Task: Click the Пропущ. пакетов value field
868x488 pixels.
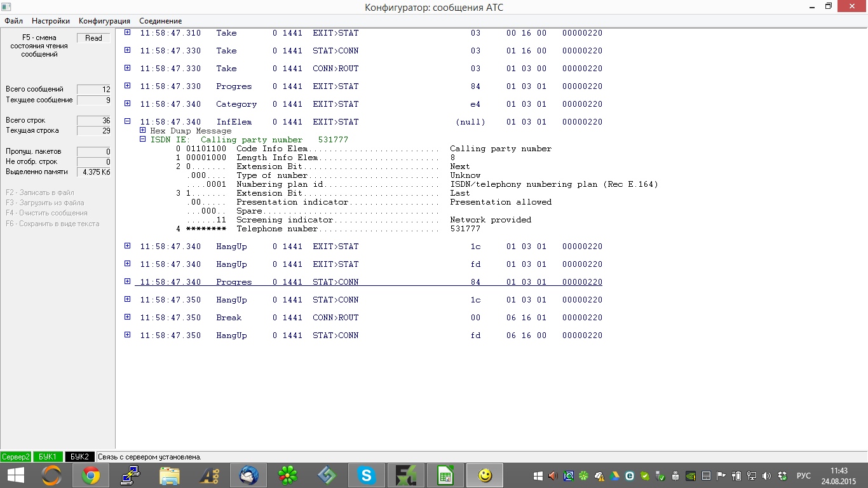Action: (x=93, y=152)
